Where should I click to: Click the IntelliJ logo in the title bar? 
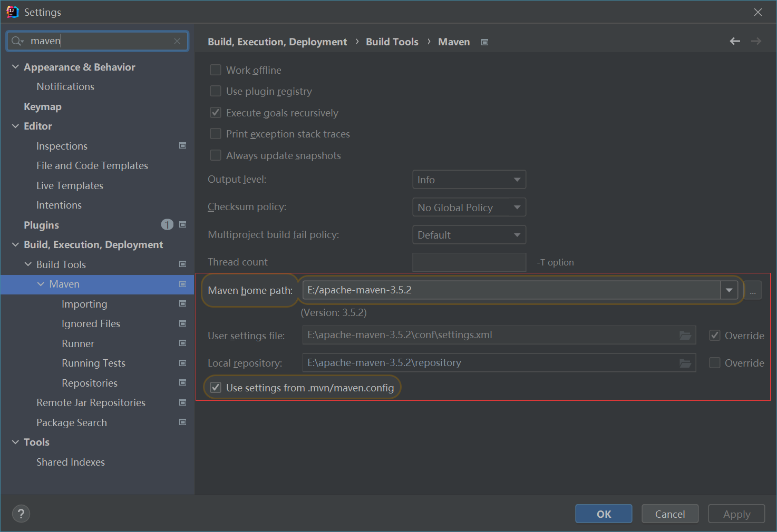(x=12, y=12)
